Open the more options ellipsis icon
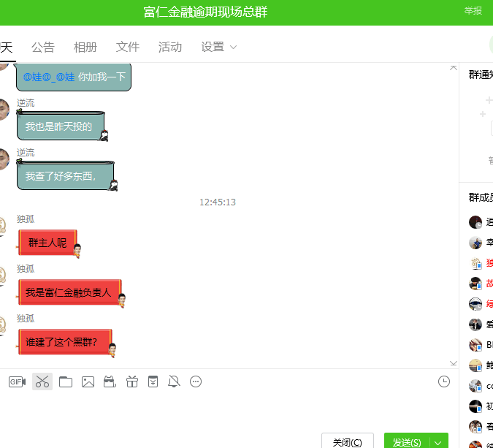Image resolution: width=493 pixels, height=448 pixels. coord(196,381)
